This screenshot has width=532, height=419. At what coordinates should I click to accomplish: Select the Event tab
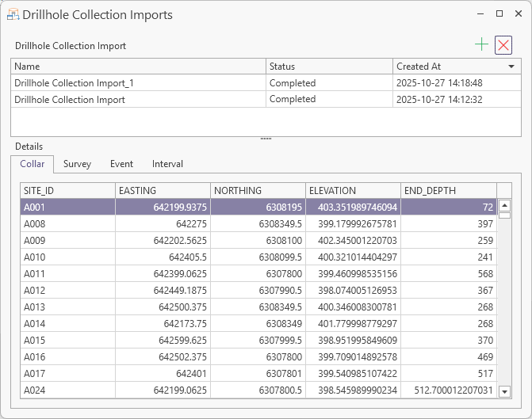coord(121,164)
